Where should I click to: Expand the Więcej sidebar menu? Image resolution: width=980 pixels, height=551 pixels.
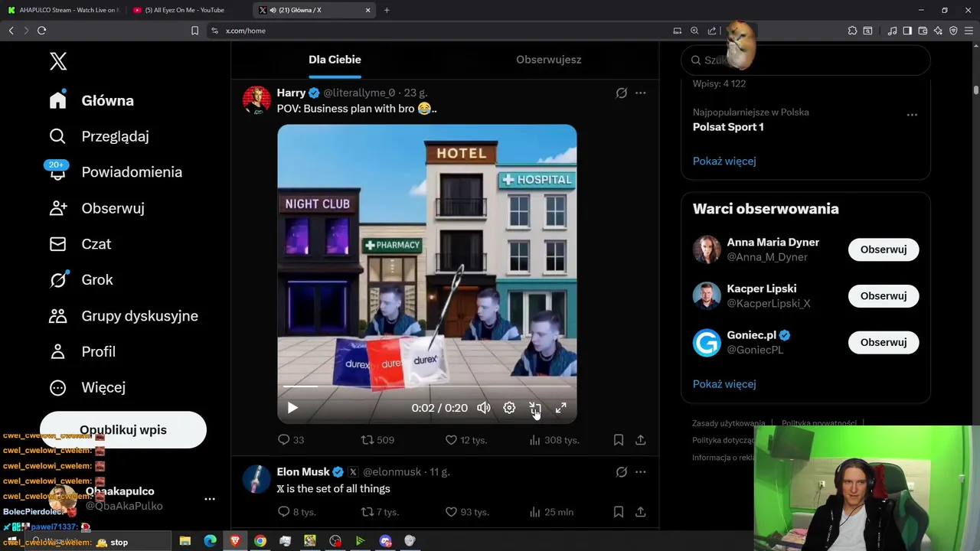point(87,388)
